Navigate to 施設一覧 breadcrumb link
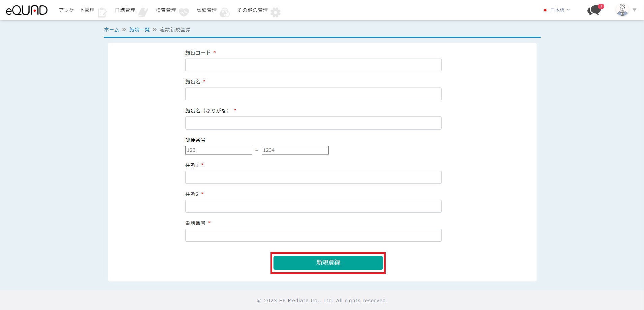This screenshot has height=310, width=644. click(x=139, y=30)
